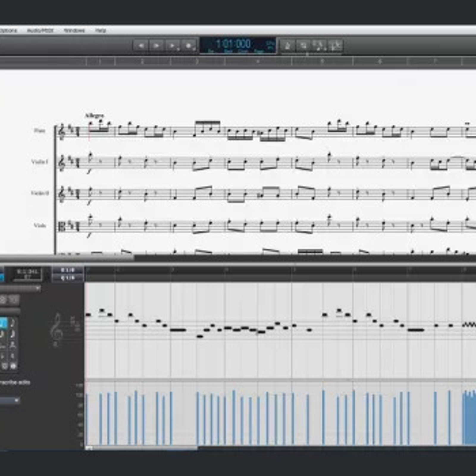Select the Violin II staff label
The width and height of the screenshot is (476, 476).
click(x=40, y=193)
